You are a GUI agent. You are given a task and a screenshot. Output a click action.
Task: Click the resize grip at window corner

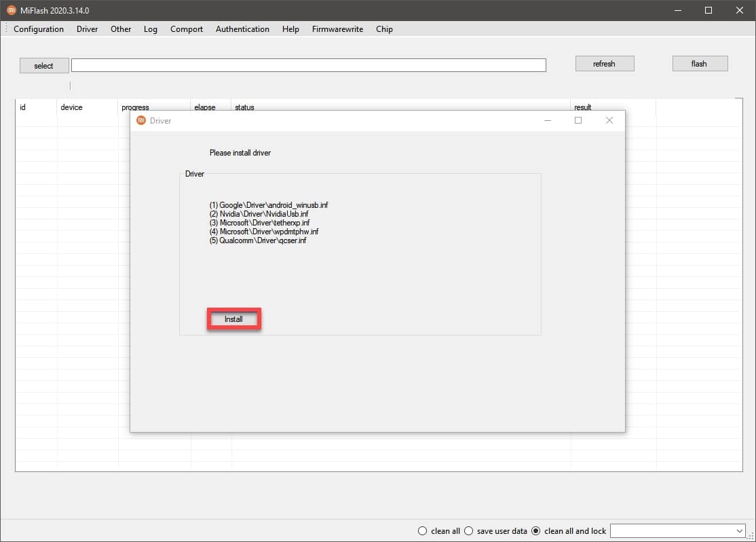pyautogui.click(x=750, y=536)
